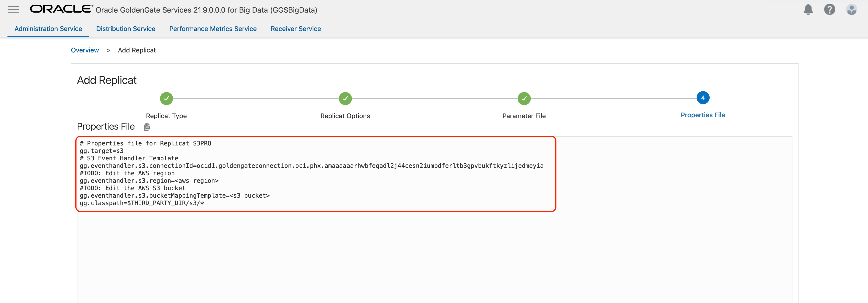Select the Replicat Options step checkmark

click(345, 98)
